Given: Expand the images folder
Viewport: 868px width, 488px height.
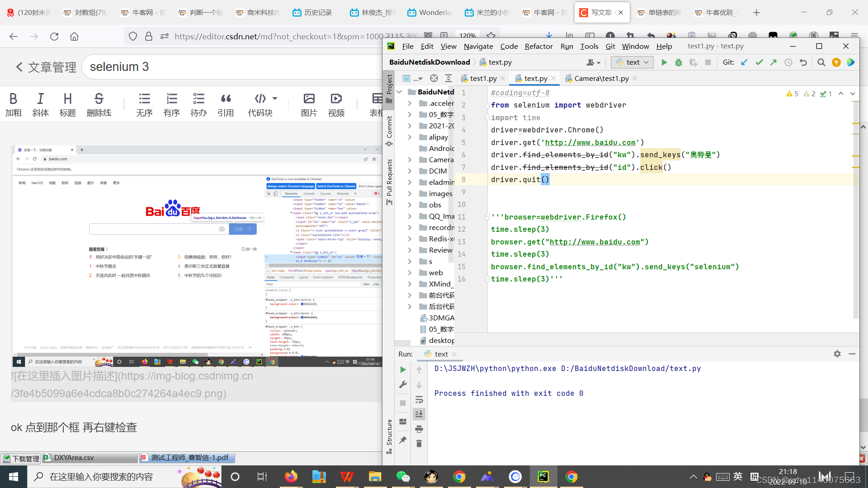Looking at the screenshot, I should point(410,194).
